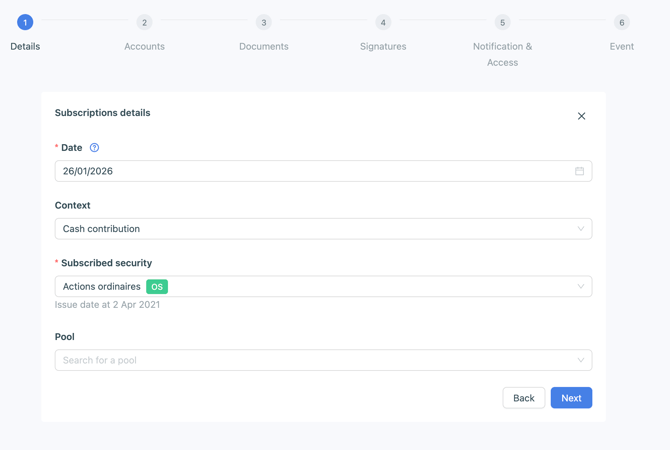Open step 5 Notification & Access circle

[x=502, y=22]
